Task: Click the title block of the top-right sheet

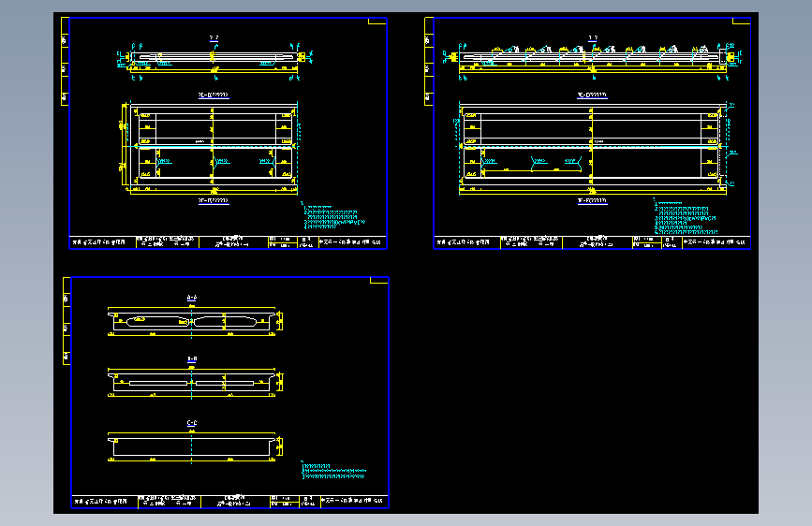Action: pyautogui.click(x=593, y=242)
